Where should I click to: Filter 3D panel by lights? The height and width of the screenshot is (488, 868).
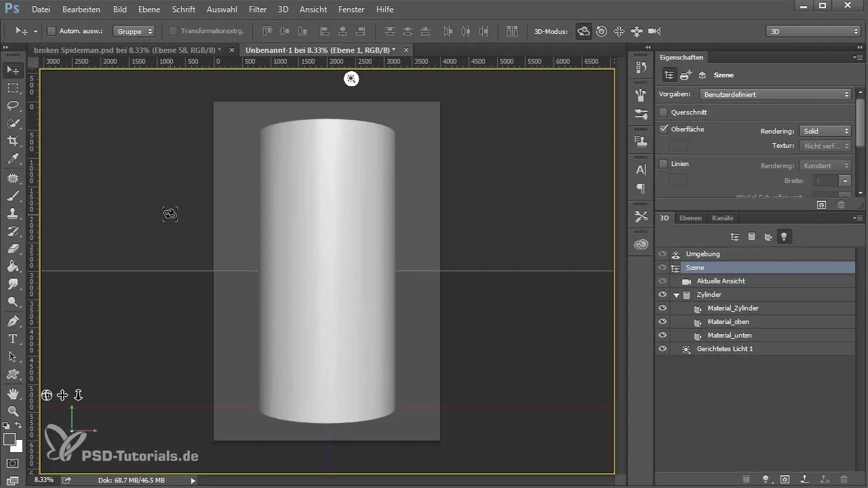pos(784,237)
